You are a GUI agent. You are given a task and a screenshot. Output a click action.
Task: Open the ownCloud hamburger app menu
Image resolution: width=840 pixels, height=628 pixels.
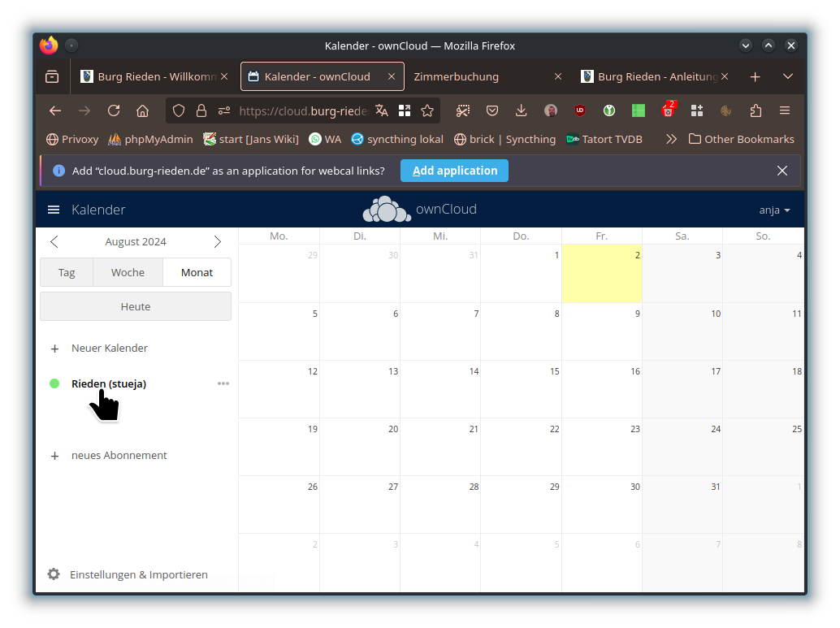click(54, 210)
